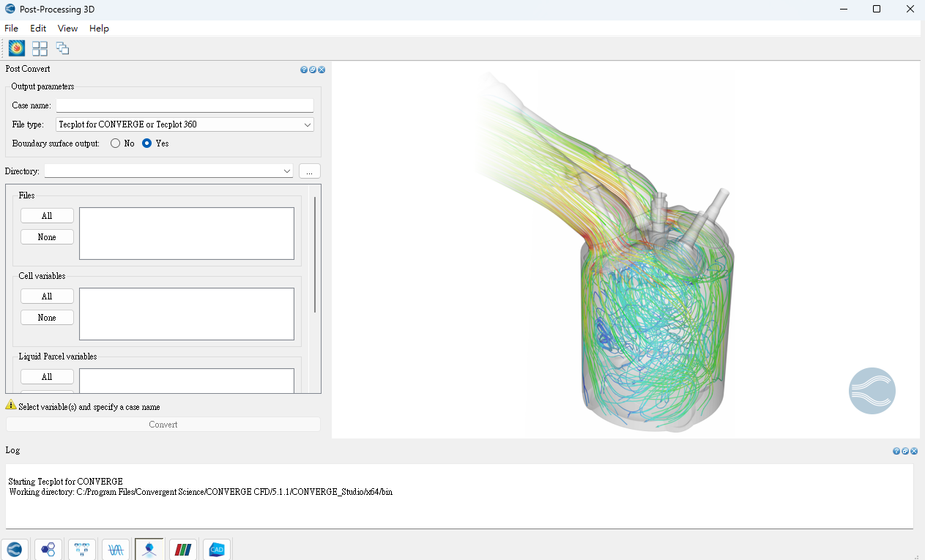Open the red-green-blue striped module icon
925x560 pixels.
pyautogui.click(x=183, y=549)
